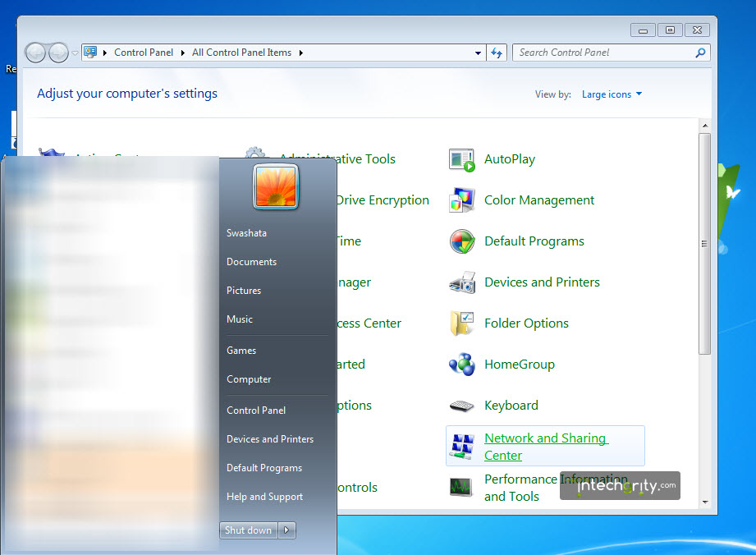Open Control Panel from the Start menu
Screen dimensions: 756x555
coord(256,411)
